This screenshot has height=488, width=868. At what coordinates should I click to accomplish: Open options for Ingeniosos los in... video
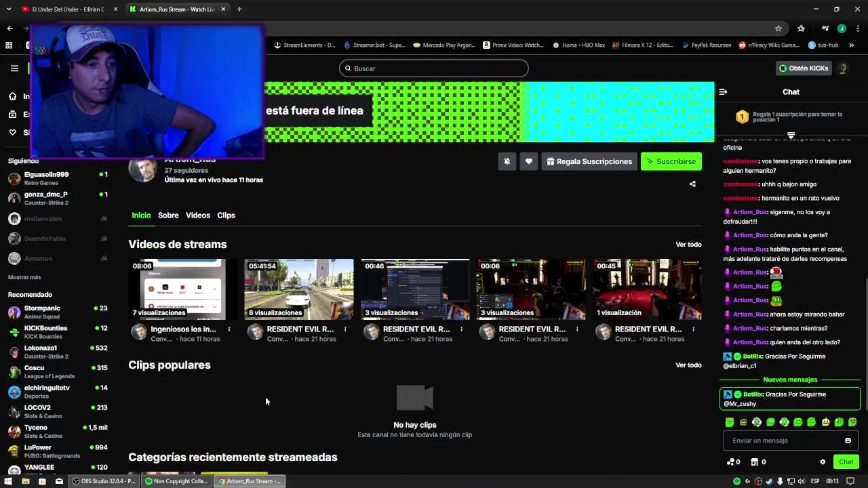[229, 329]
